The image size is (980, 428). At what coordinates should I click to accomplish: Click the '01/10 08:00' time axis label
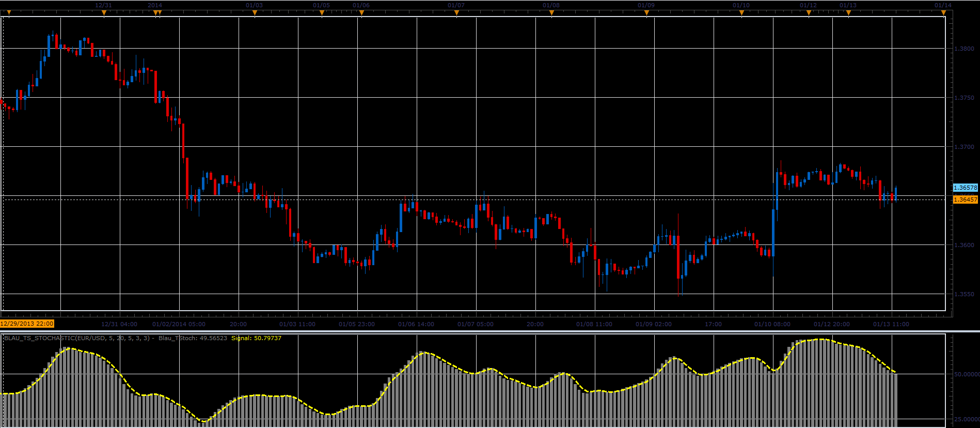772,324
